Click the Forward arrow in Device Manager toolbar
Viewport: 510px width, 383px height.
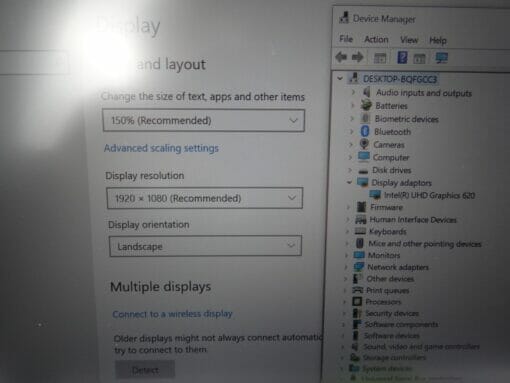(x=357, y=57)
